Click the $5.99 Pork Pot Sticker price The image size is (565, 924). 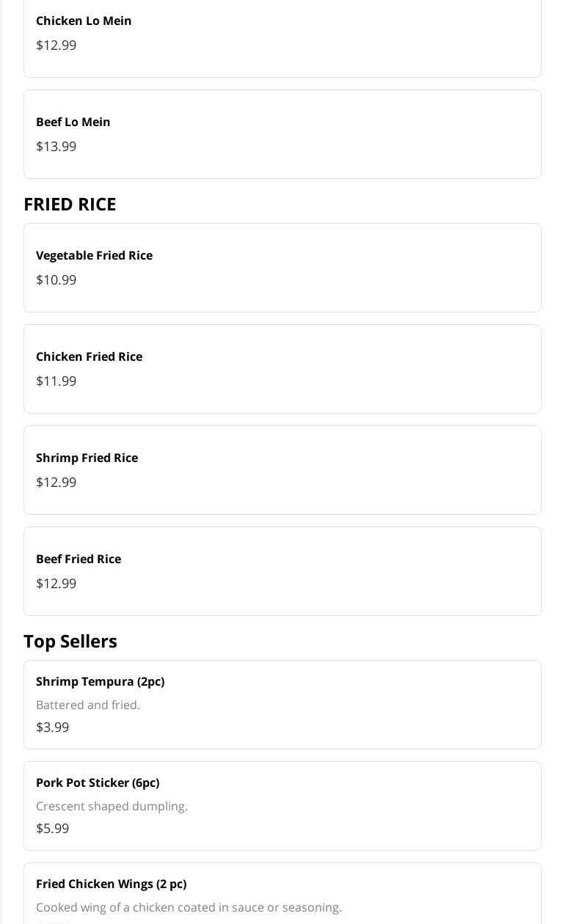click(x=53, y=829)
